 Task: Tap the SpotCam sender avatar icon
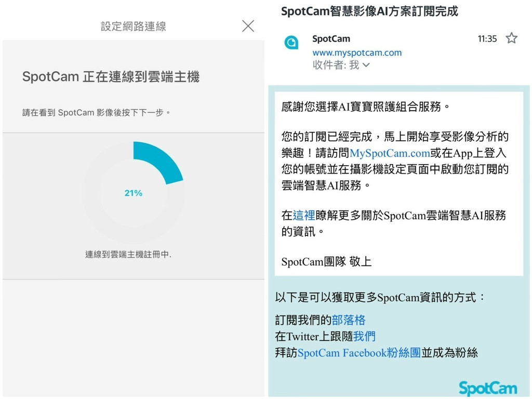point(291,42)
